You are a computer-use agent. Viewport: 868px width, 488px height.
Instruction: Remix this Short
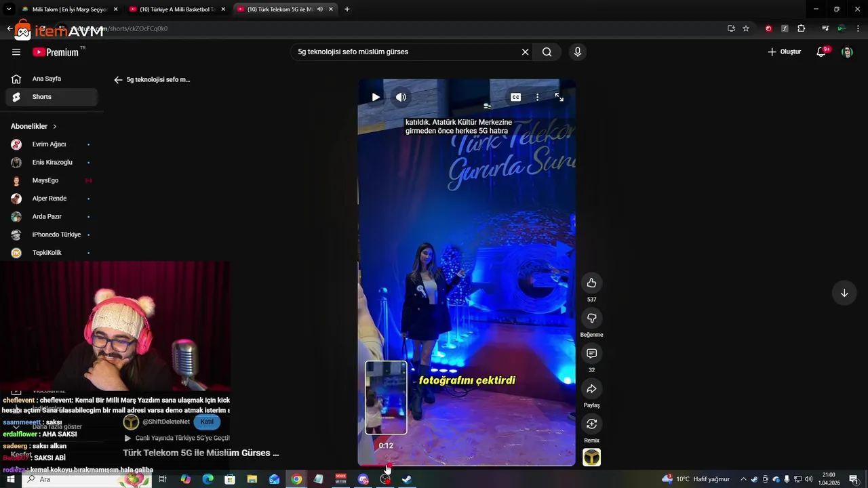pos(591,424)
